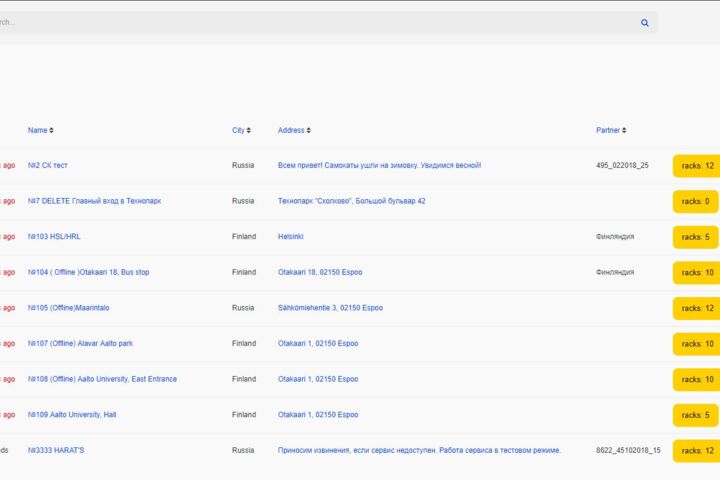Click racks: 0 button for №7 DELETE
The height and width of the screenshot is (480, 720).
click(x=695, y=201)
